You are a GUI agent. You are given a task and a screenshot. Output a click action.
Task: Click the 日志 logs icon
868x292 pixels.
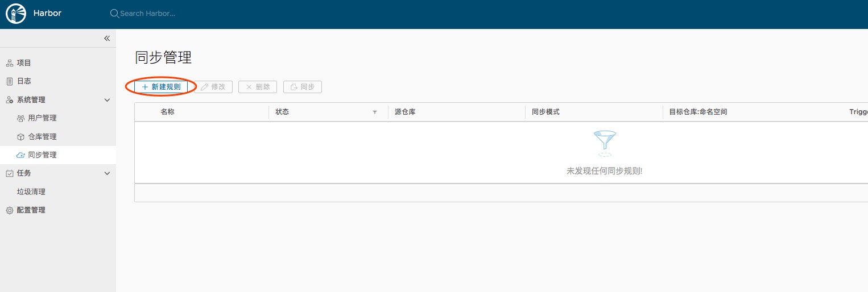(x=9, y=81)
